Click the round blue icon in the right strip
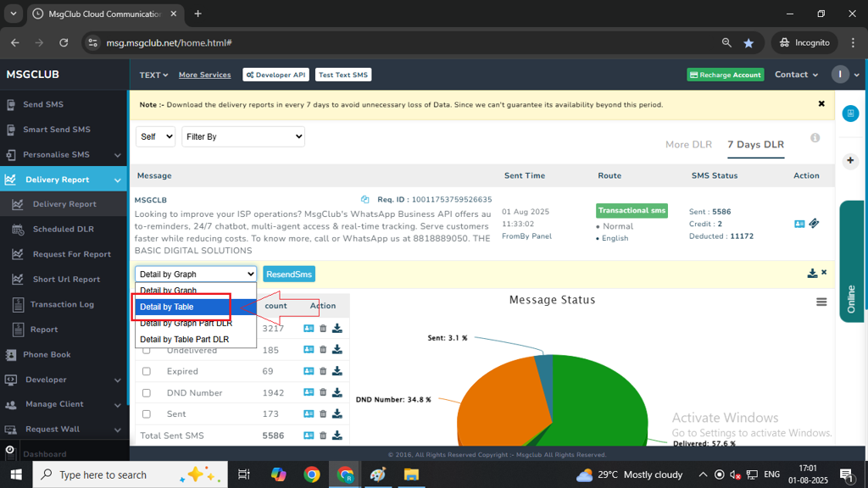The image size is (868, 488). point(850,114)
